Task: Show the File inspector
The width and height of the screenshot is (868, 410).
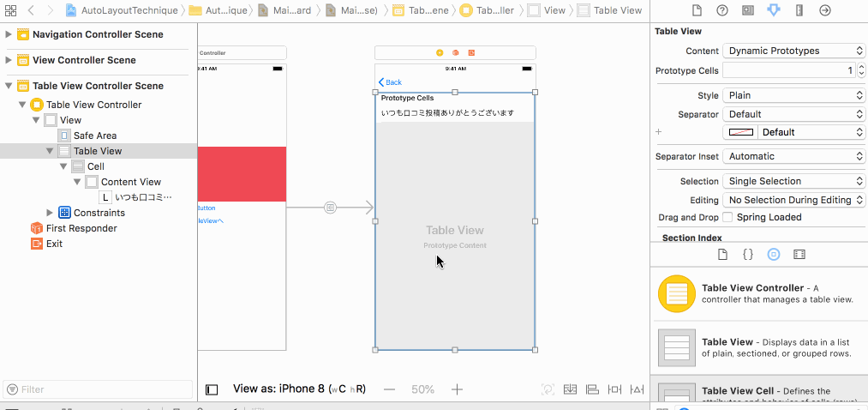Action: coord(697,10)
